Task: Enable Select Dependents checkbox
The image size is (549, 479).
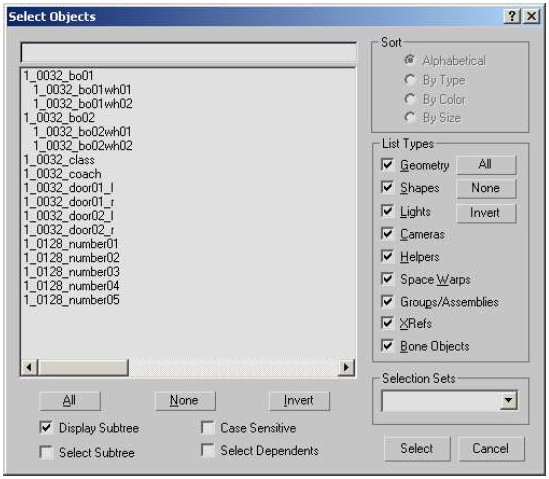Action: tap(208, 450)
